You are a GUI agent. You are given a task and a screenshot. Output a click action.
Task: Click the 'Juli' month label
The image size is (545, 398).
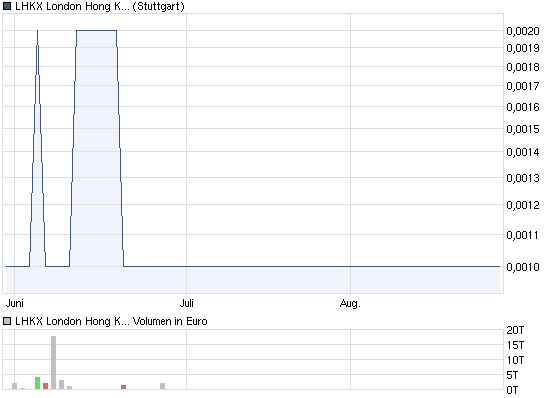click(187, 303)
